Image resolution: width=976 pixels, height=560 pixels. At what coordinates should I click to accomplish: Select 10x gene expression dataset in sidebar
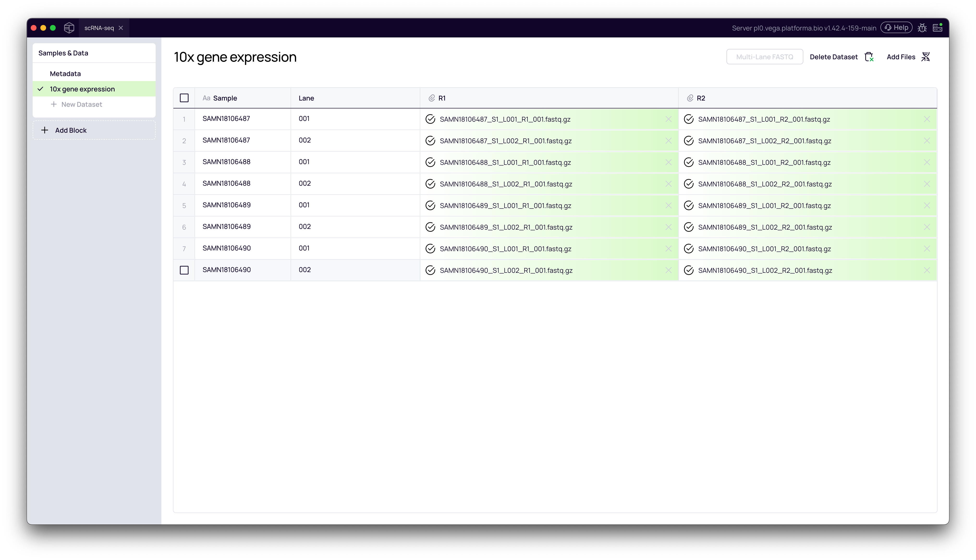click(x=82, y=89)
